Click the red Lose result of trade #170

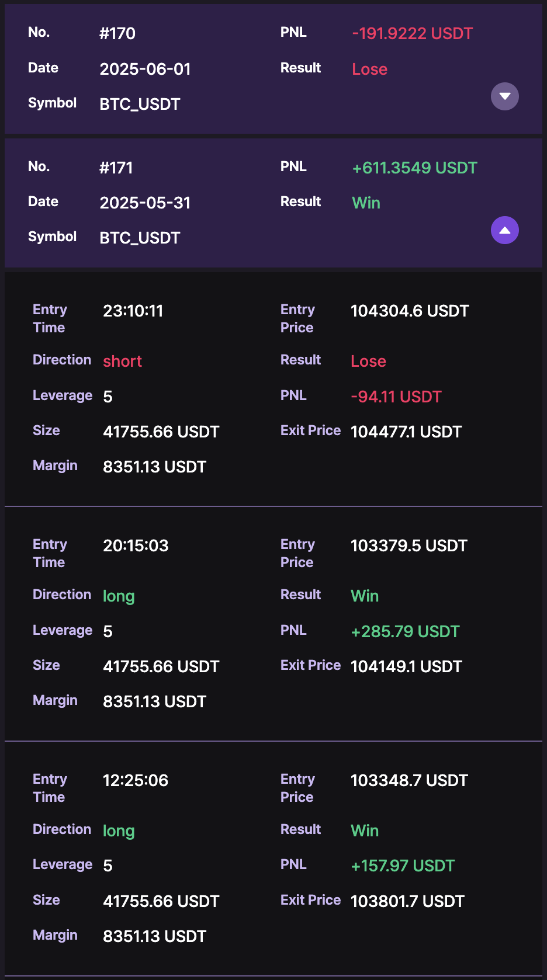(x=369, y=69)
